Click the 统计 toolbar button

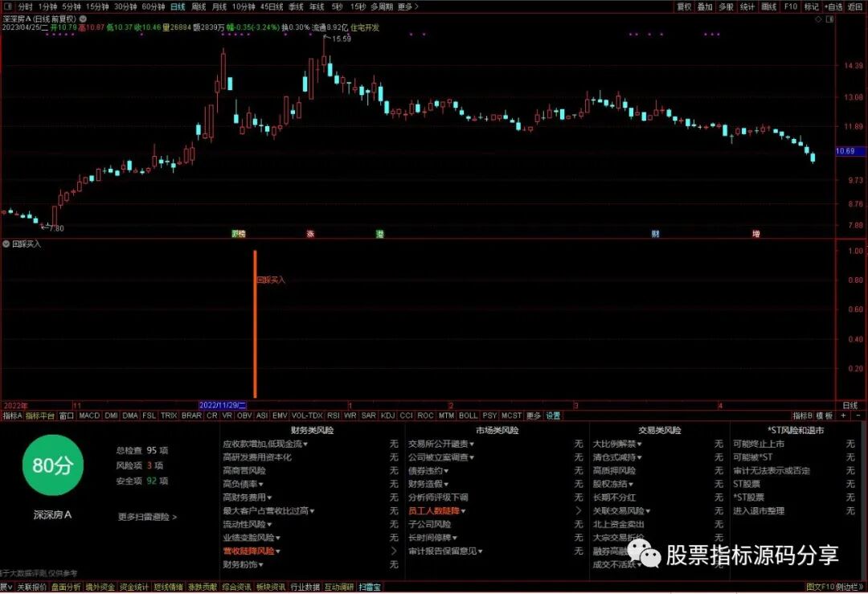[x=747, y=6]
